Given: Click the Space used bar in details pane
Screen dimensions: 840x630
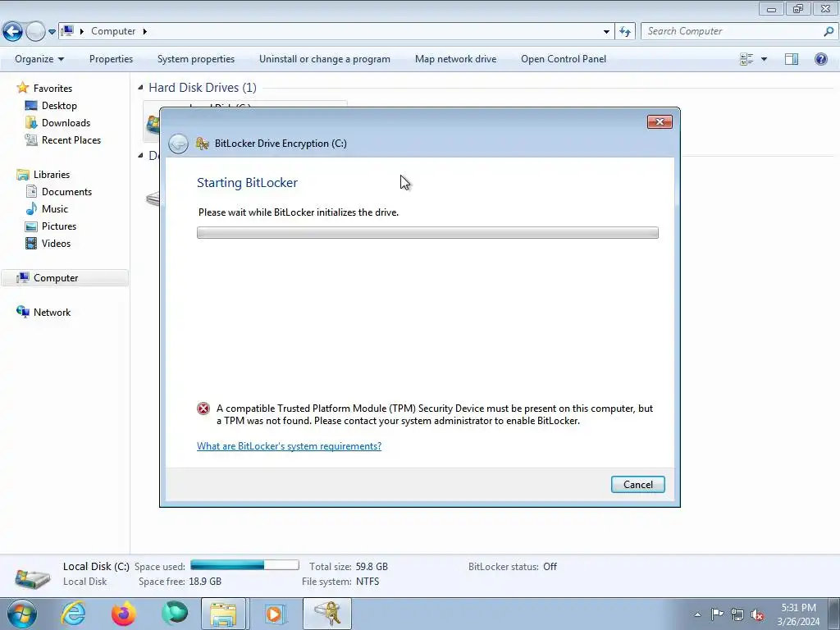Looking at the screenshot, I should click(244, 565).
